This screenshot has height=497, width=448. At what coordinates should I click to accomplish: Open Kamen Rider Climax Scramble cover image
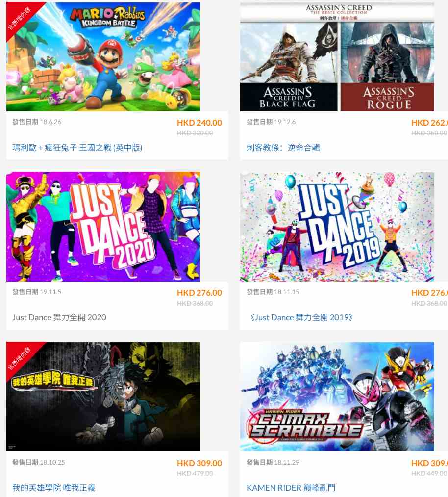pyautogui.click(x=337, y=396)
